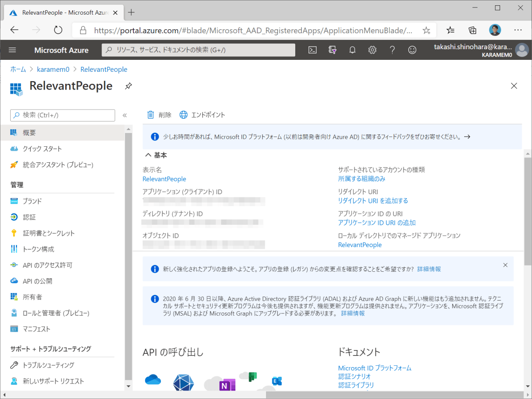Open the help question mark icon
The height and width of the screenshot is (399, 532).
click(392, 50)
